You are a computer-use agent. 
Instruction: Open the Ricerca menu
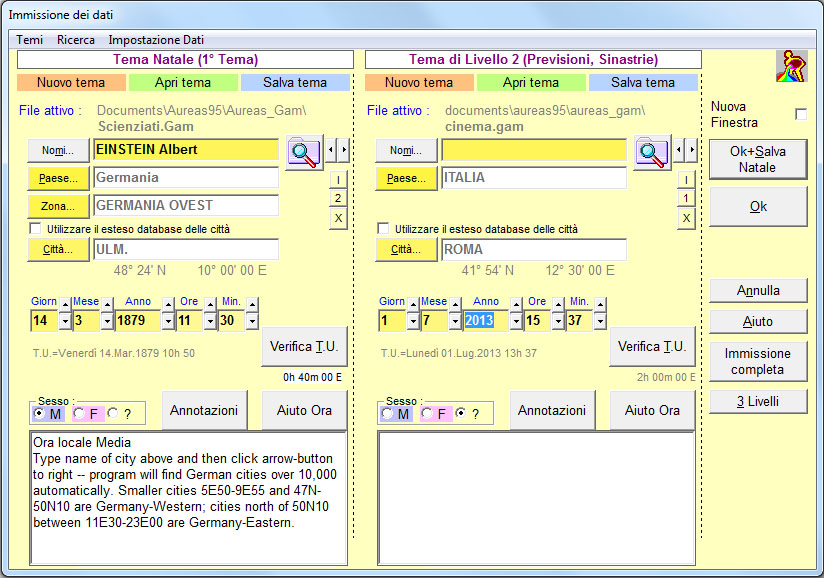click(x=76, y=40)
